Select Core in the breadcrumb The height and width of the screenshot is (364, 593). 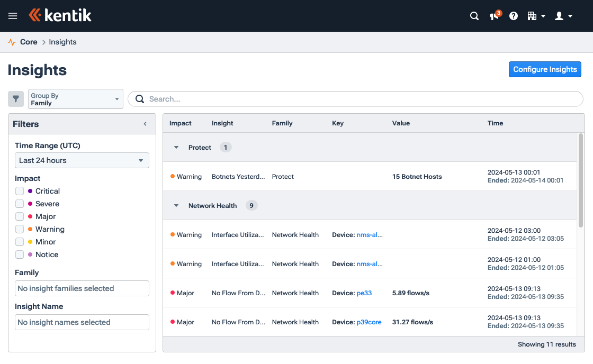click(x=29, y=42)
